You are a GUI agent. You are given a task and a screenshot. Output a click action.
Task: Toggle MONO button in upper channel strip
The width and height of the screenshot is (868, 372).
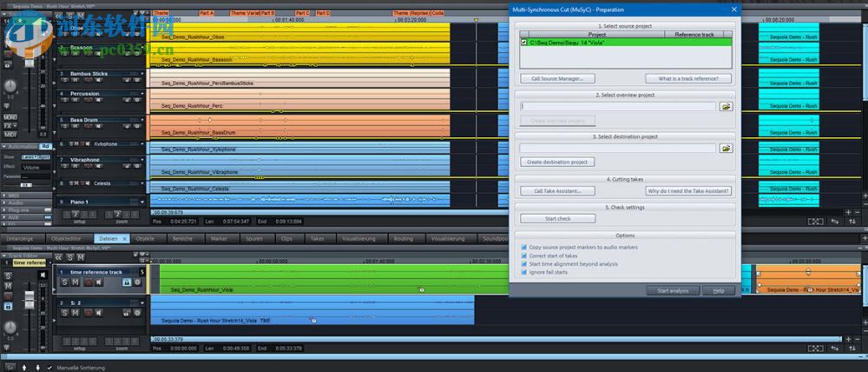[10, 117]
